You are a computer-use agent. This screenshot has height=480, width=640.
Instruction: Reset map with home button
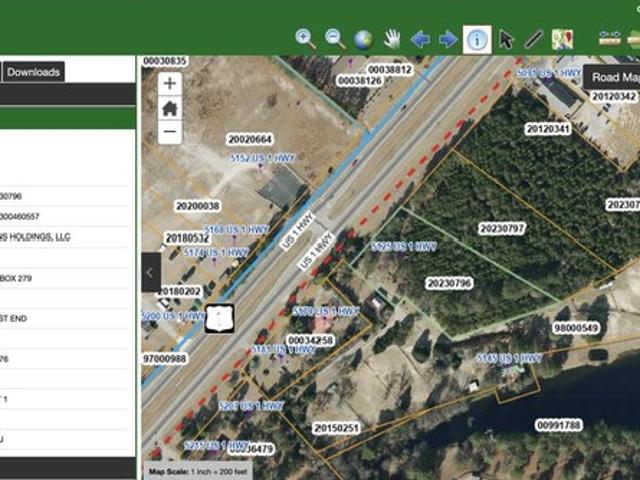coord(170,108)
